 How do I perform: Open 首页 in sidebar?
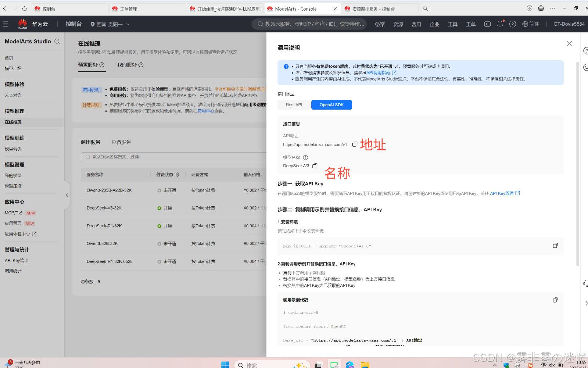point(9,58)
